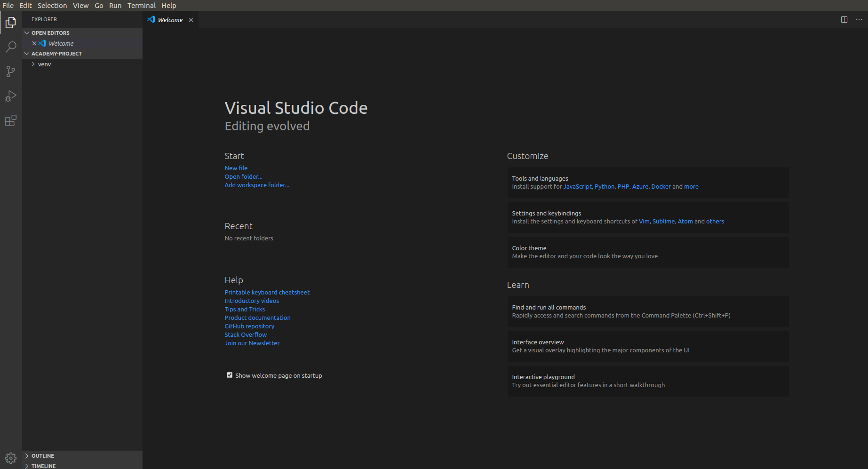Open Printable keyboard cheatsheet link
The height and width of the screenshot is (469, 868).
(267, 292)
